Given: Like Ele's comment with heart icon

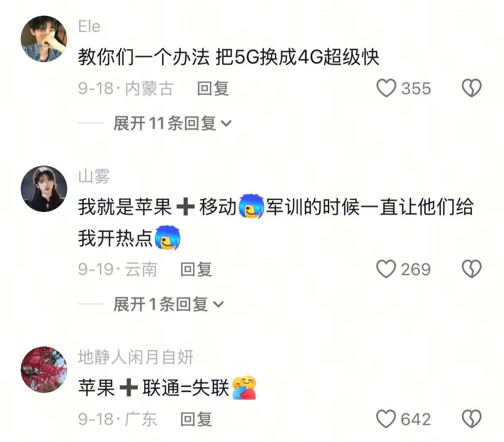Looking at the screenshot, I should [x=386, y=88].
